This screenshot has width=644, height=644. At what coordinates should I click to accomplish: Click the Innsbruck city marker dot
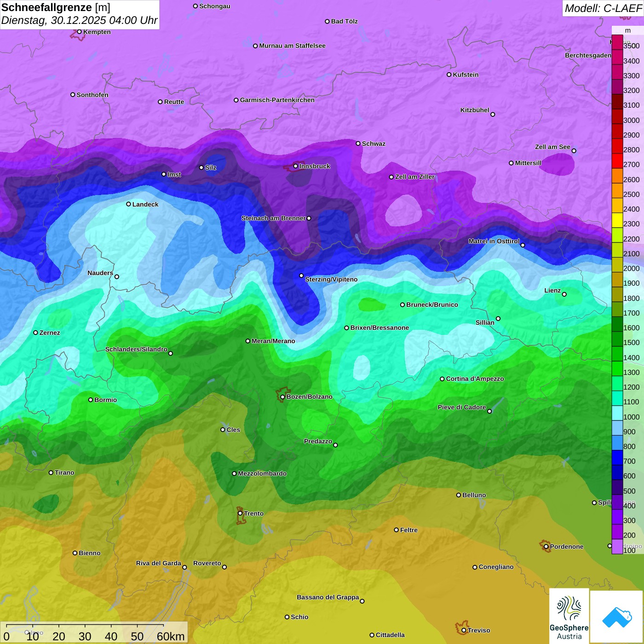click(296, 166)
